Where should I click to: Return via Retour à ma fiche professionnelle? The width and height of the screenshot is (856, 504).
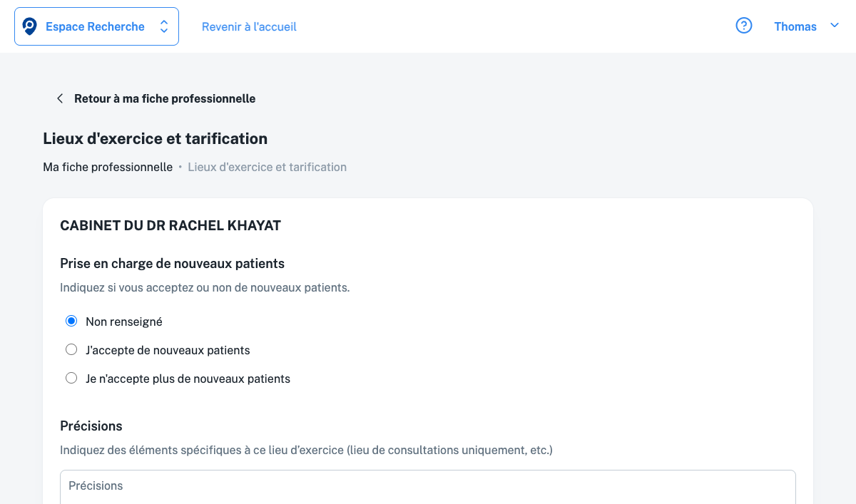(x=165, y=98)
